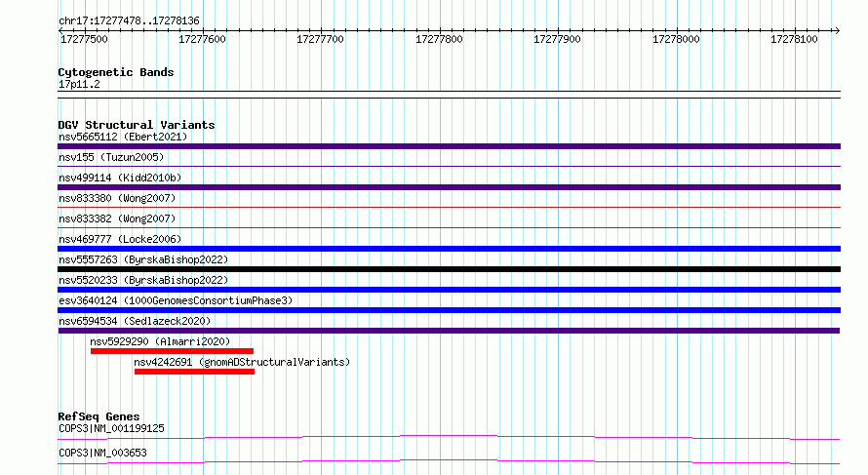Viewport: 868px width, 475px height.
Task: Select ruler position 17277600
Action: 202,39
